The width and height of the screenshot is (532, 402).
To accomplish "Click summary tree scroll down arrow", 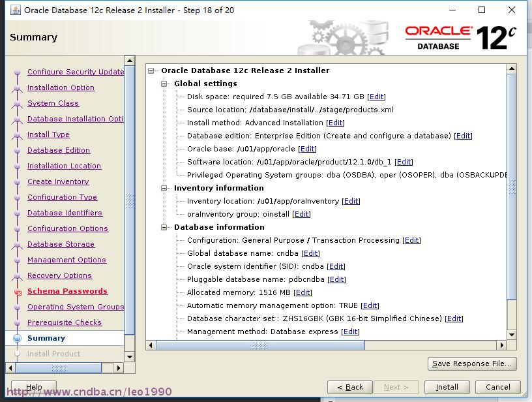I will (512, 335).
